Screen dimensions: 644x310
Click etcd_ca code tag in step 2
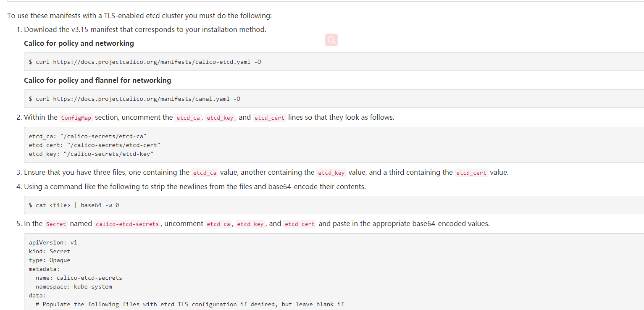[x=188, y=118]
